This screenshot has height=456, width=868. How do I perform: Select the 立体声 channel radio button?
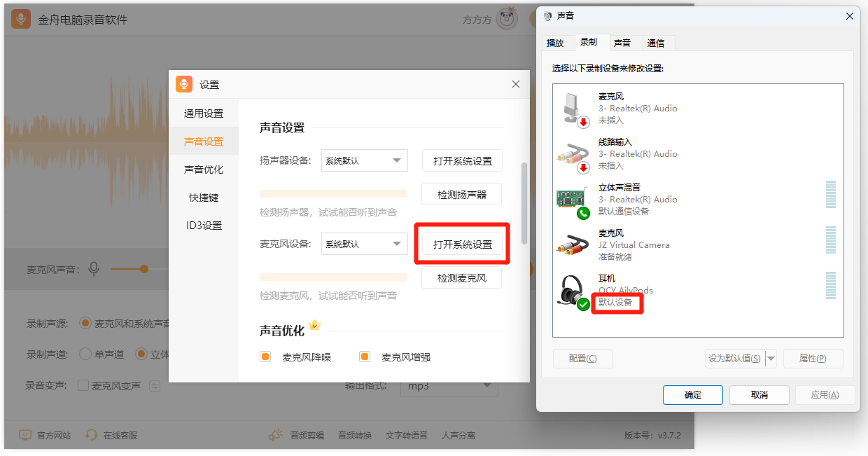[142, 354]
